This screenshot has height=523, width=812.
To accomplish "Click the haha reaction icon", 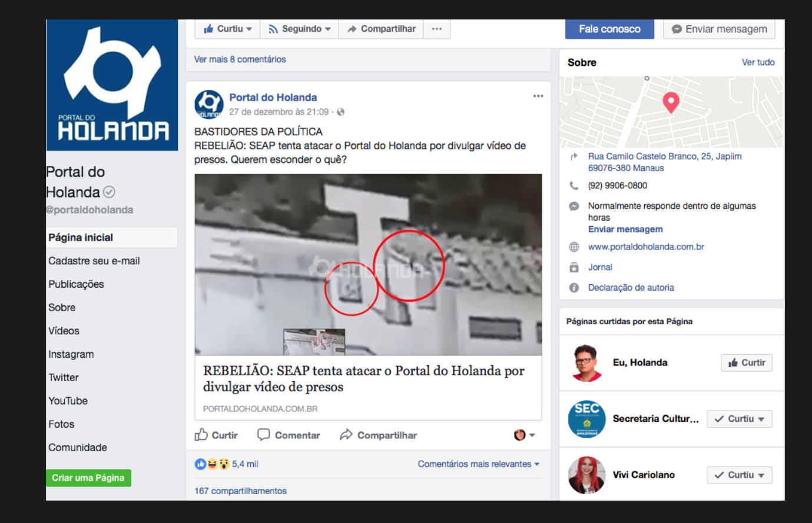I will pos(212,464).
